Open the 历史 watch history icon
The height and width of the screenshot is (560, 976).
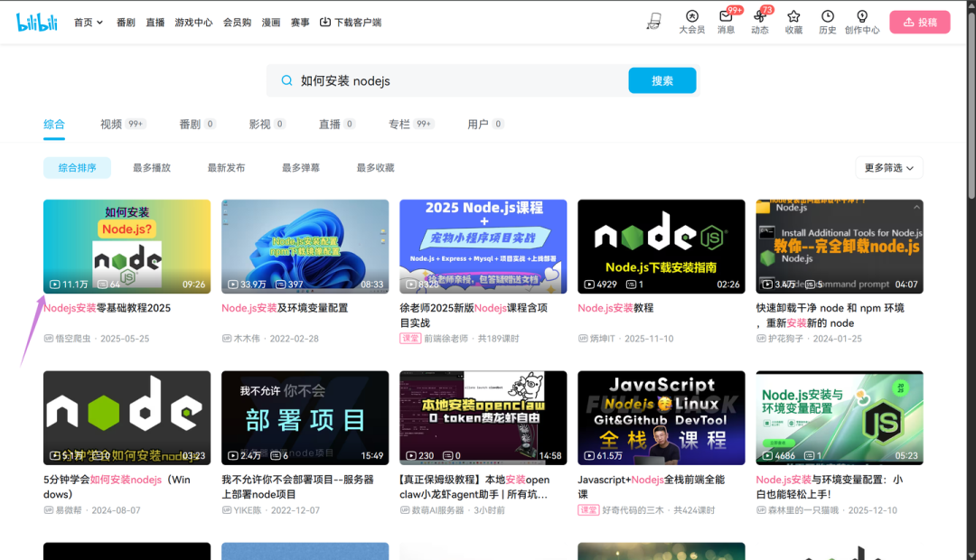827,16
